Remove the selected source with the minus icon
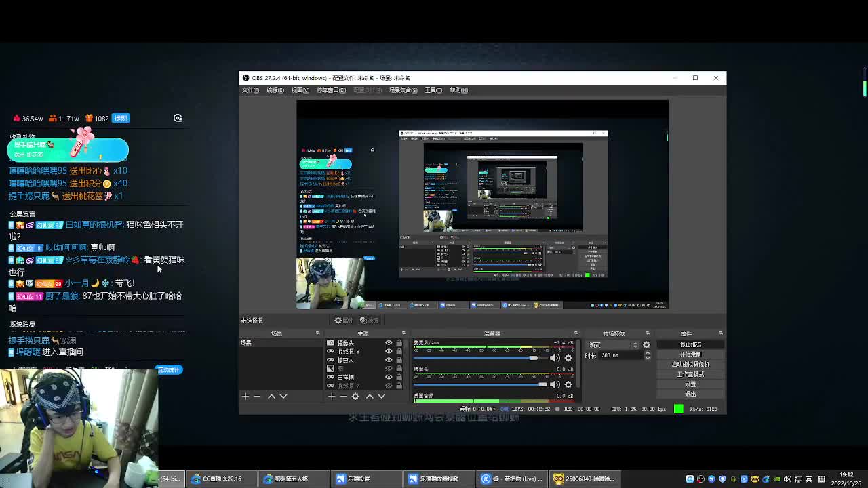This screenshot has height=488, width=868. point(343,396)
